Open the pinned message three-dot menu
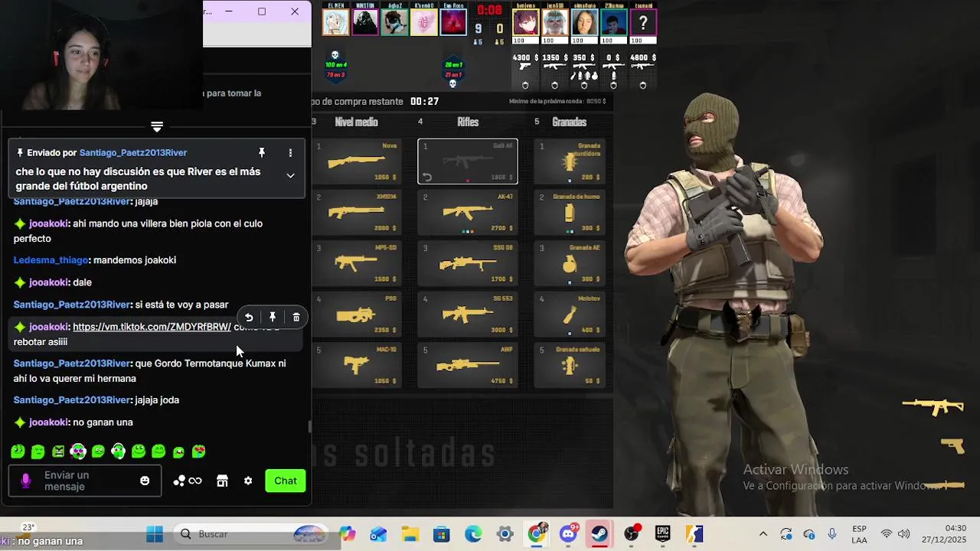The height and width of the screenshot is (551, 980). 290,153
